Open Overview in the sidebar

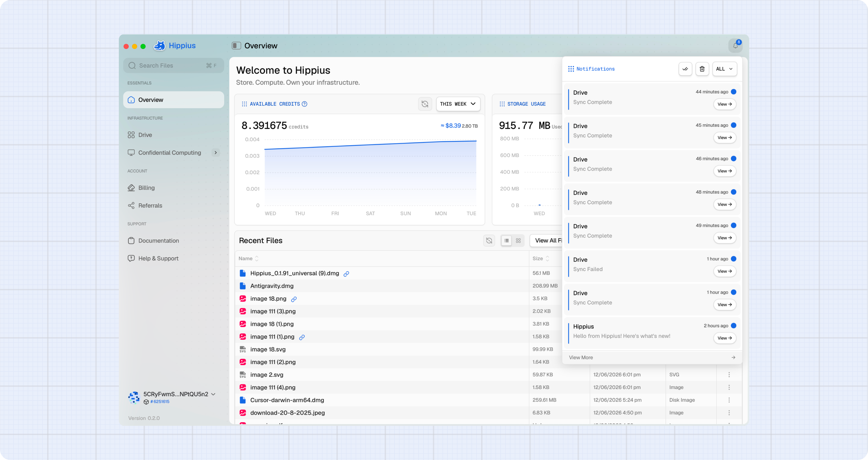point(174,100)
